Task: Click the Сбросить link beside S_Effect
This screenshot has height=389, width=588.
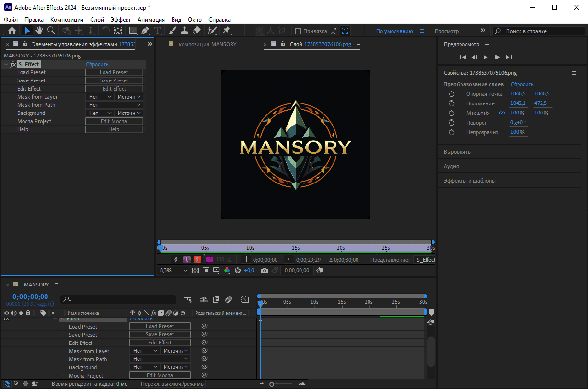Action: (x=97, y=64)
